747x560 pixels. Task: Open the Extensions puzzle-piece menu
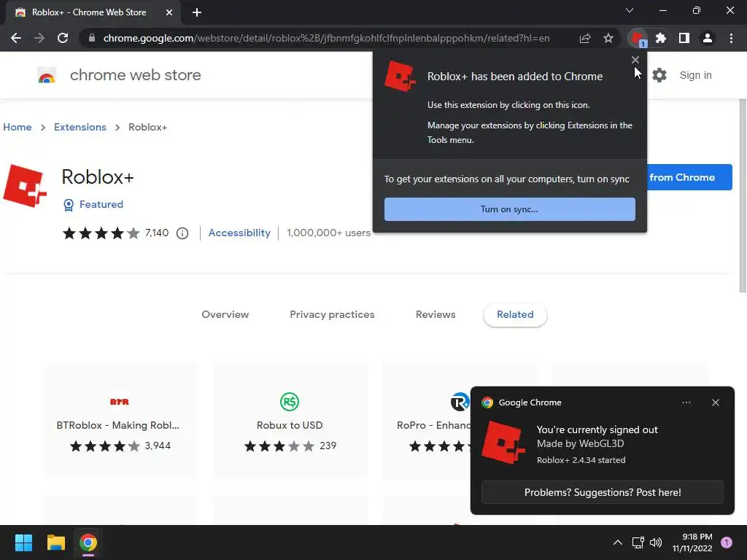tap(660, 38)
